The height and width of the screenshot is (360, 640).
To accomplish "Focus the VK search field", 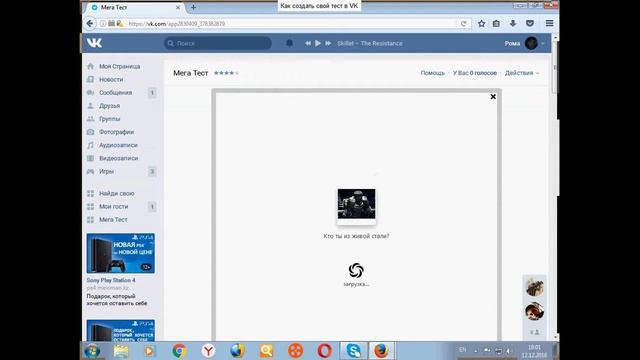I will click(x=218, y=43).
